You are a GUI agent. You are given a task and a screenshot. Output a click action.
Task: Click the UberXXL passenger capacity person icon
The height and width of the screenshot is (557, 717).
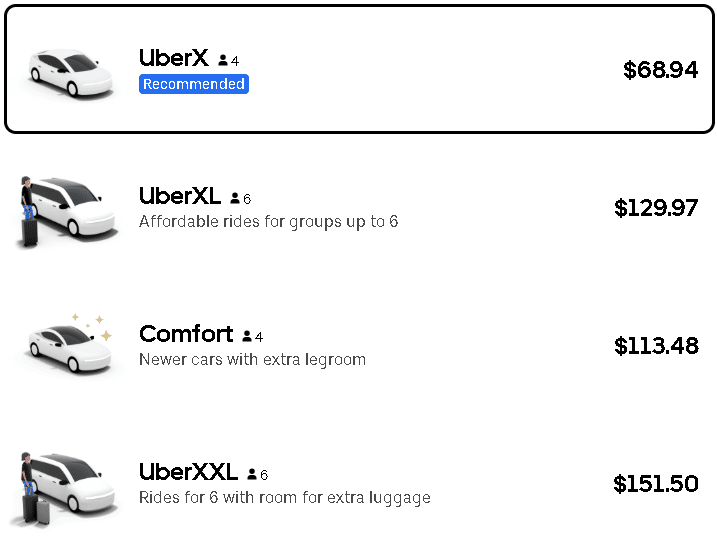pos(252,475)
